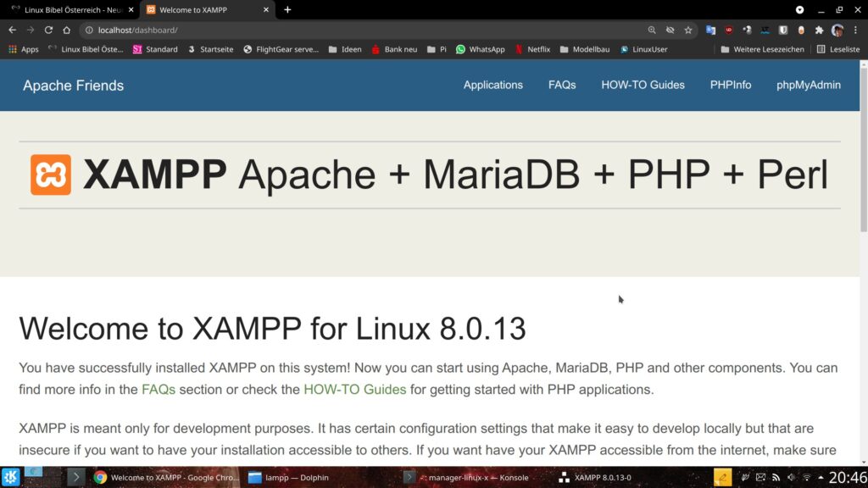
Task: Open the Leseliste reading list
Action: 838,49
